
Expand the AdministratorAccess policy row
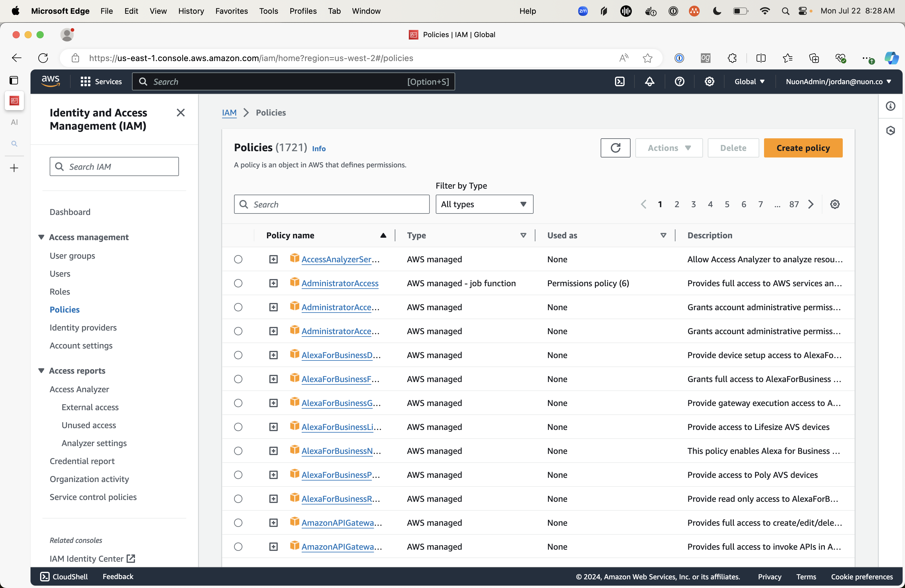tap(274, 283)
